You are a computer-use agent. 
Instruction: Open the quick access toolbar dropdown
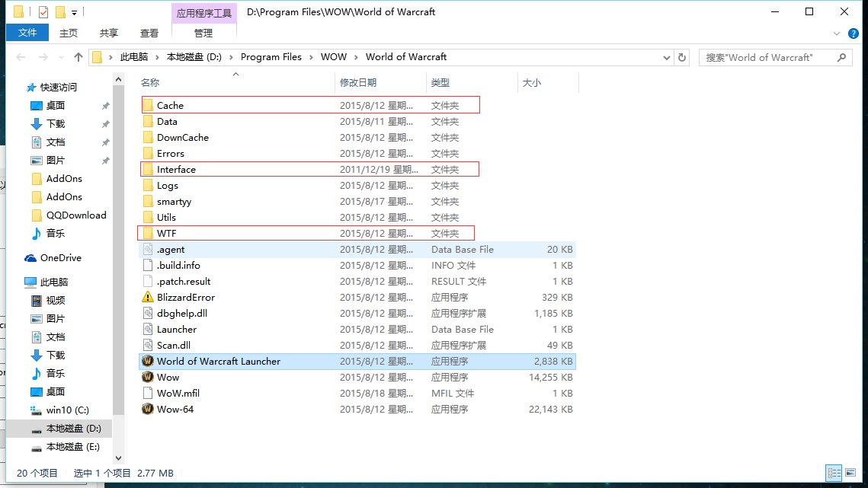click(74, 12)
